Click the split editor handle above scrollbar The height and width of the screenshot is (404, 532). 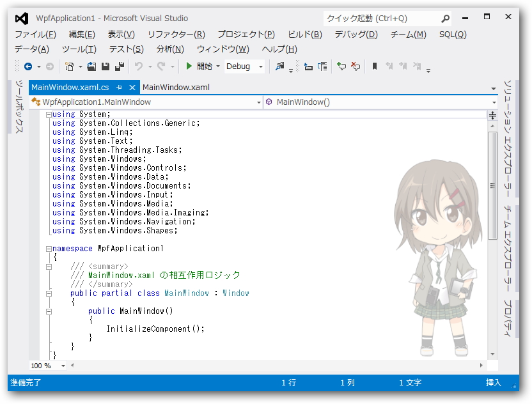tap(492, 116)
